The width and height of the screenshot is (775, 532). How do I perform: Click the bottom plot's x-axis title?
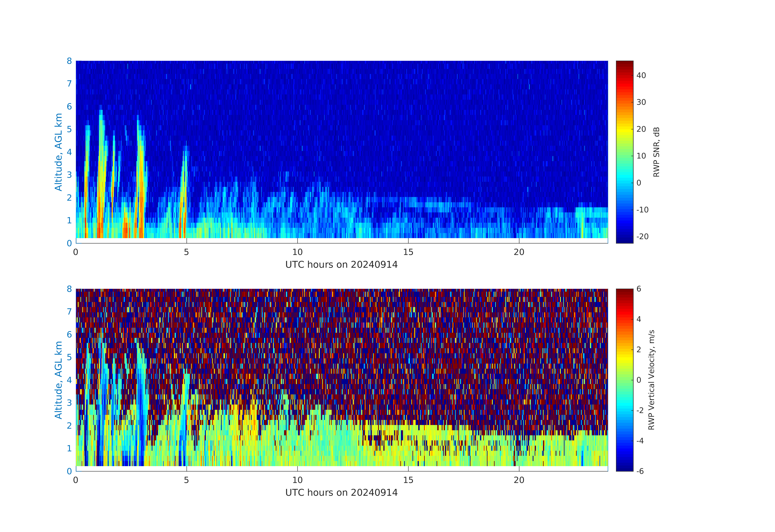pyautogui.click(x=341, y=492)
